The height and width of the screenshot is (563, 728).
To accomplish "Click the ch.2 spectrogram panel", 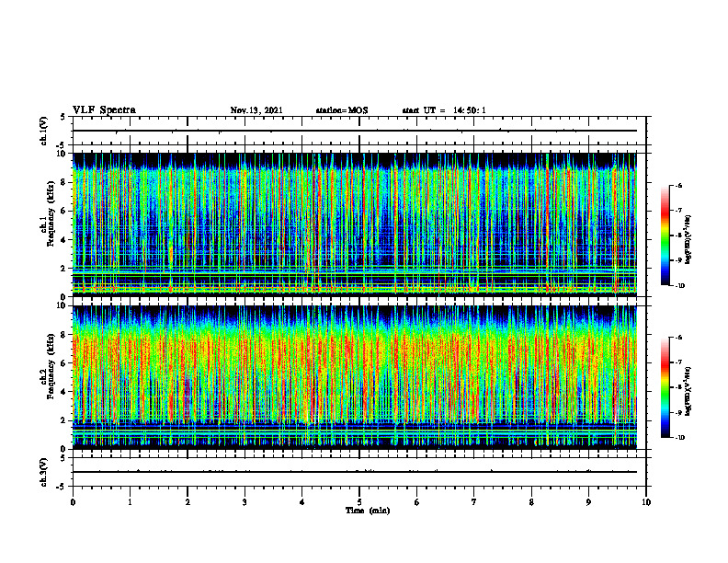I will click(355, 377).
